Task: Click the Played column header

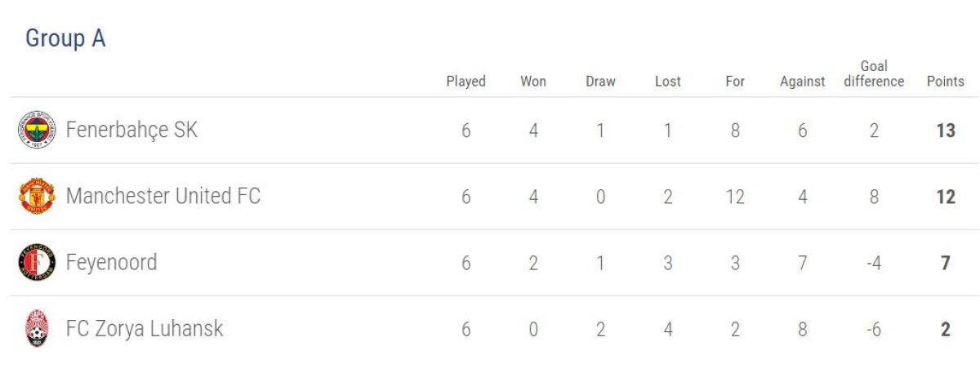Action: click(x=465, y=81)
